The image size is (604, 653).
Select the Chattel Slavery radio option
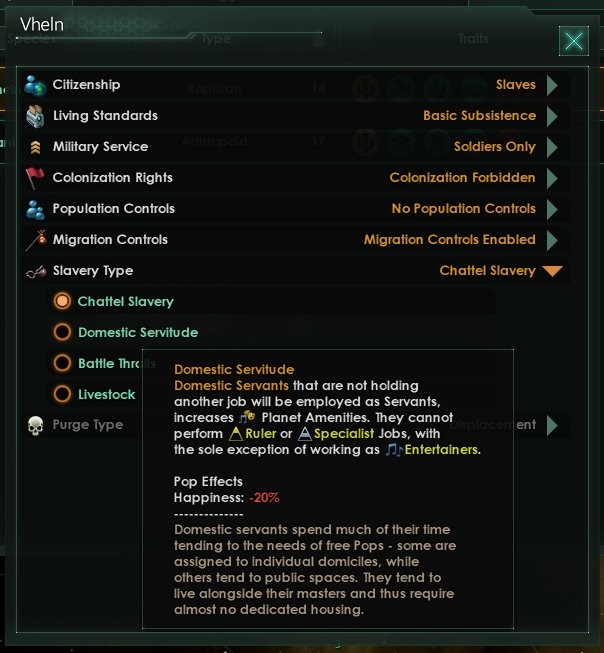click(62, 301)
